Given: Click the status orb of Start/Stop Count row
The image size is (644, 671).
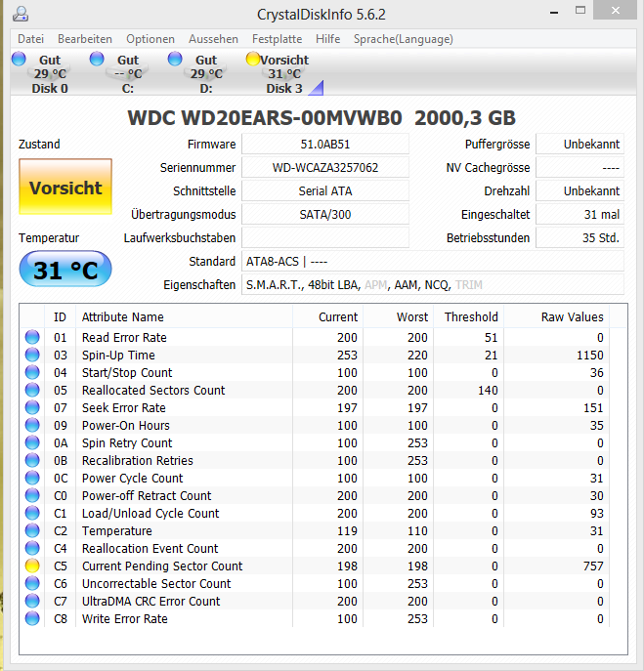Looking at the screenshot, I should point(32,372).
